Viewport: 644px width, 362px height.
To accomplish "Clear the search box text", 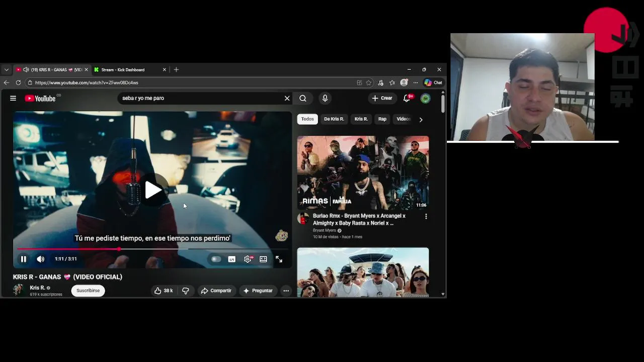I will tap(287, 99).
